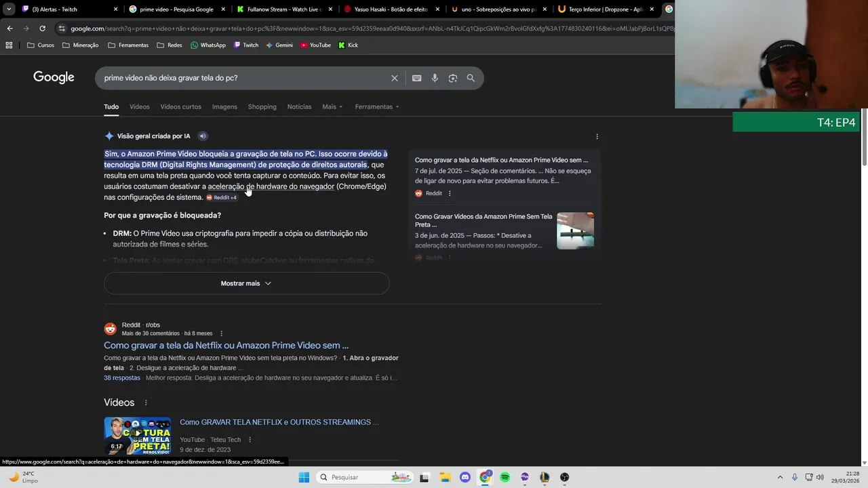
Task: Open the tab search dropdown arrow
Action: click(9, 9)
